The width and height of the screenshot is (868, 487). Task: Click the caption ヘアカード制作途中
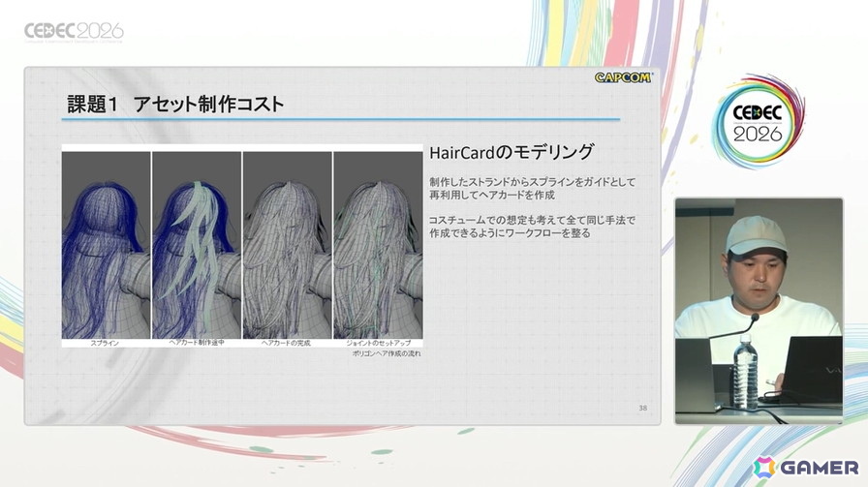pyautogui.click(x=197, y=343)
